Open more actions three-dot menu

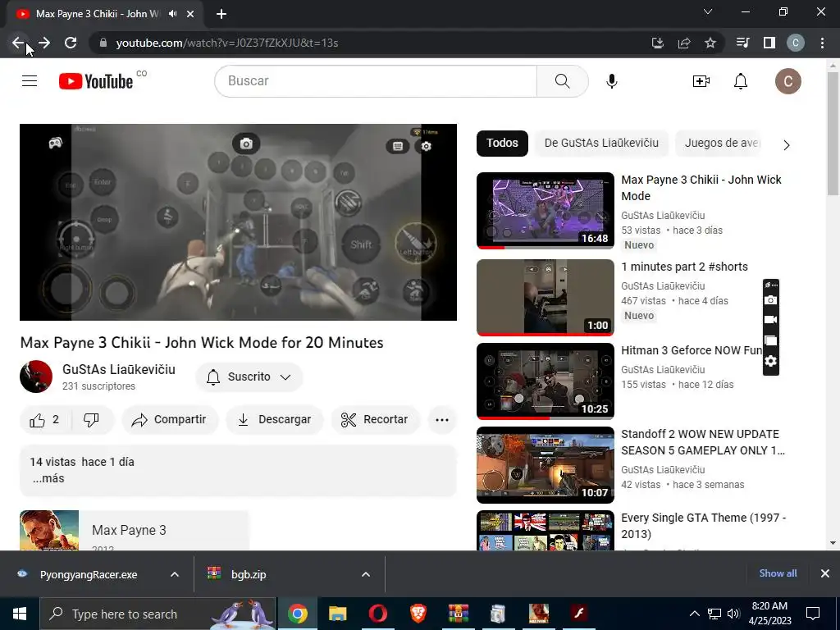442,420
